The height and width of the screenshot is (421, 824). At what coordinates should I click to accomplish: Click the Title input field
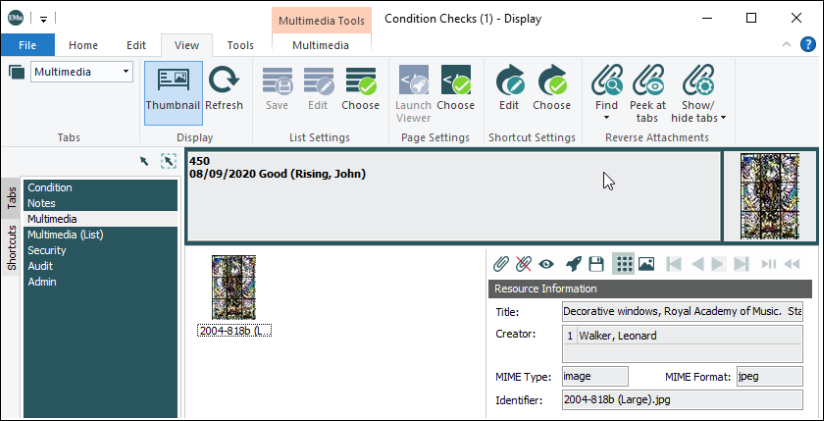click(682, 312)
